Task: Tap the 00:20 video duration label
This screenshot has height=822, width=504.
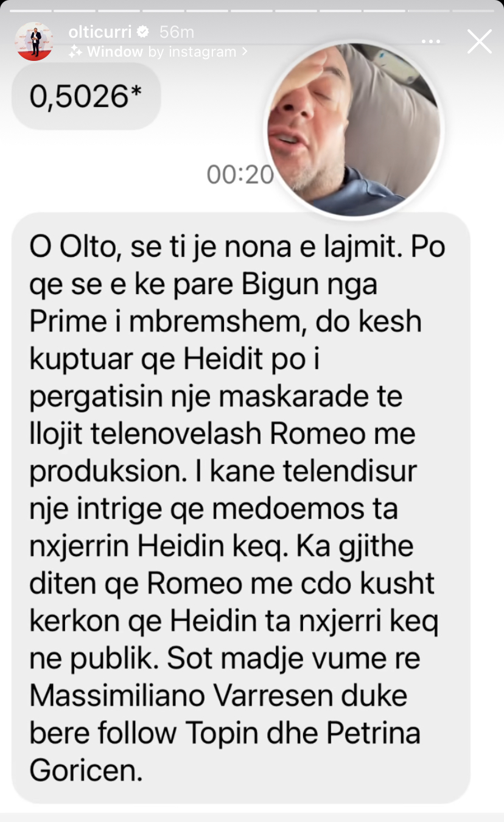Action: [240, 175]
